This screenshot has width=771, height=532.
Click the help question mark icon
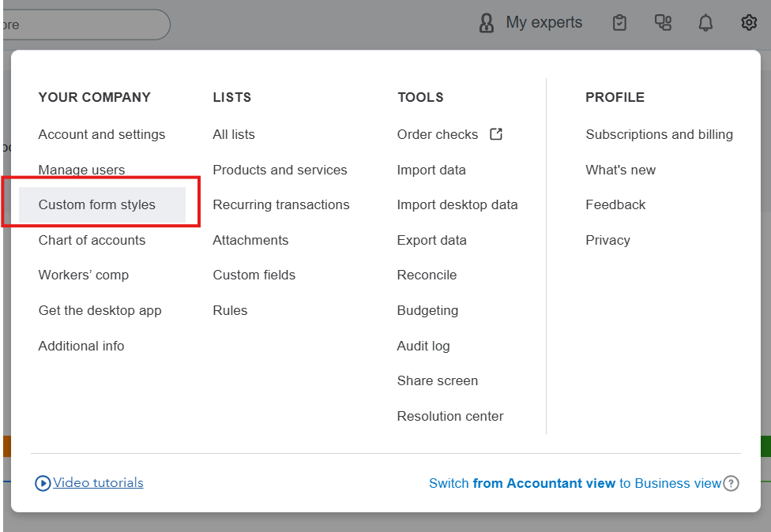[732, 483]
